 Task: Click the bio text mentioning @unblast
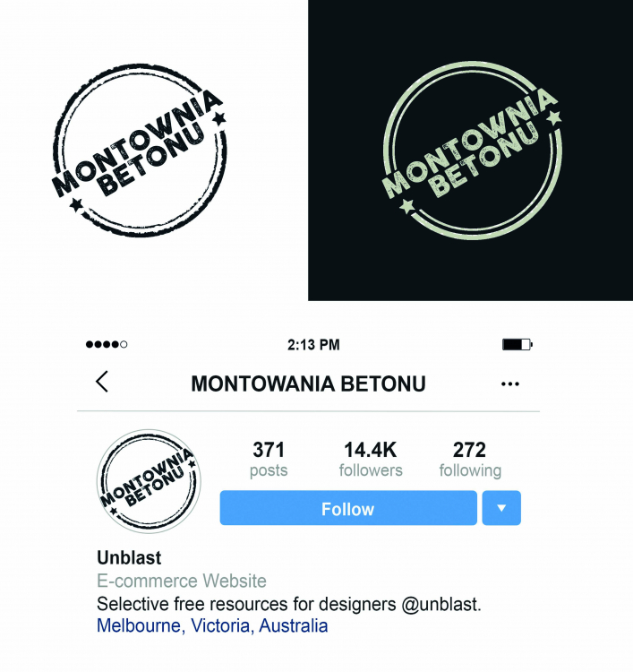pyautogui.click(x=289, y=604)
